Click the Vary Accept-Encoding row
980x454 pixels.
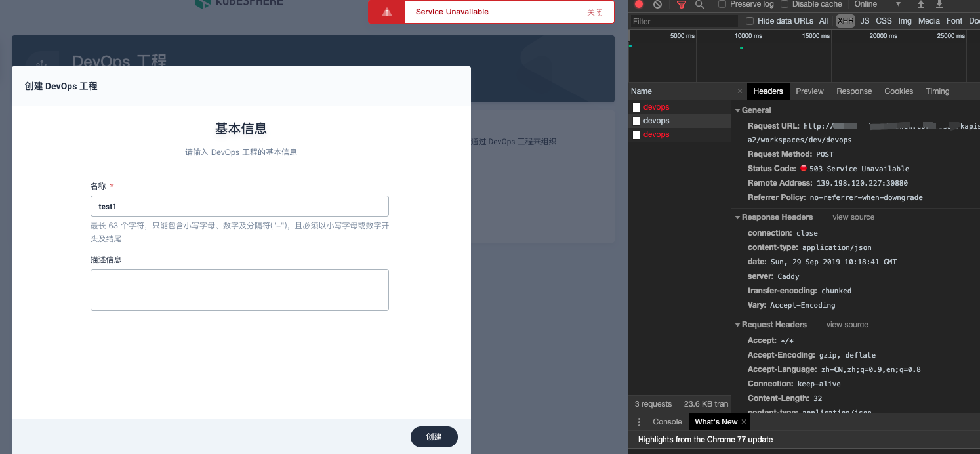(x=791, y=305)
